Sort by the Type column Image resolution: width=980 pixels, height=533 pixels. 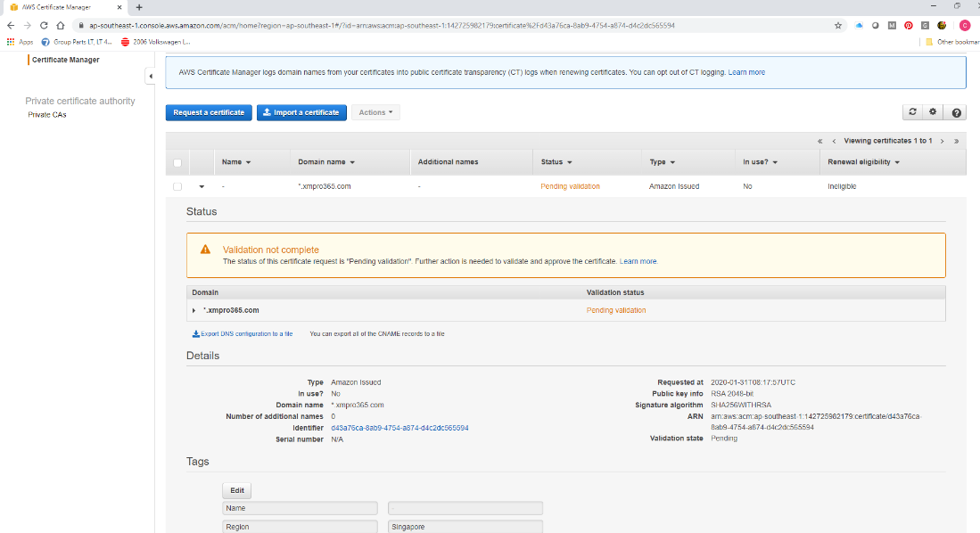[x=663, y=162]
